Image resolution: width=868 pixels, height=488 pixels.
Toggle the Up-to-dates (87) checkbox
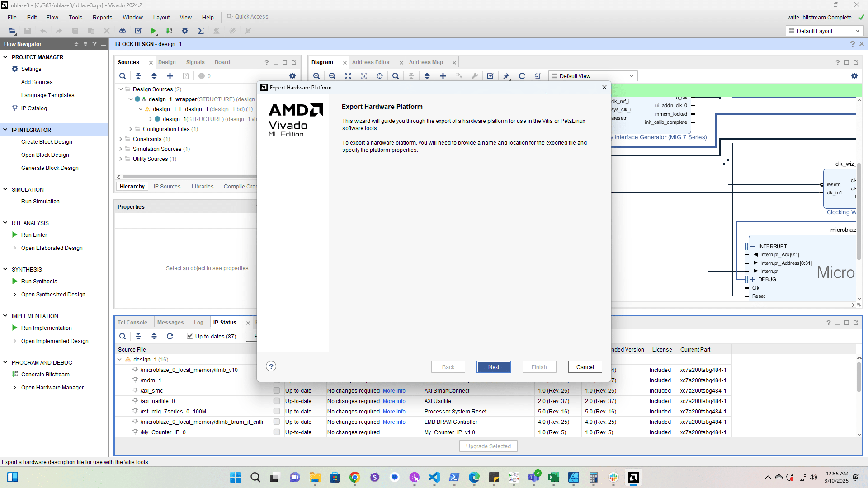click(x=190, y=336)
